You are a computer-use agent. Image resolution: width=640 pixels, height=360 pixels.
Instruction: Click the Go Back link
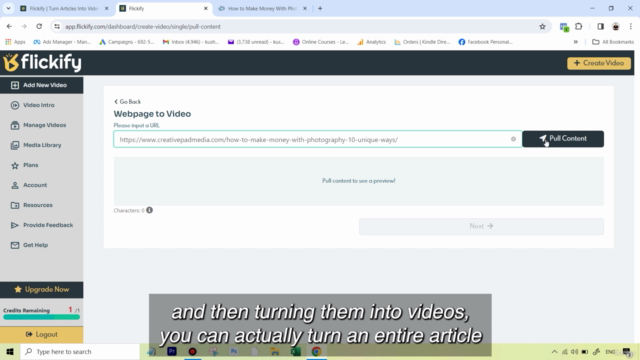[x=127, y=102]
